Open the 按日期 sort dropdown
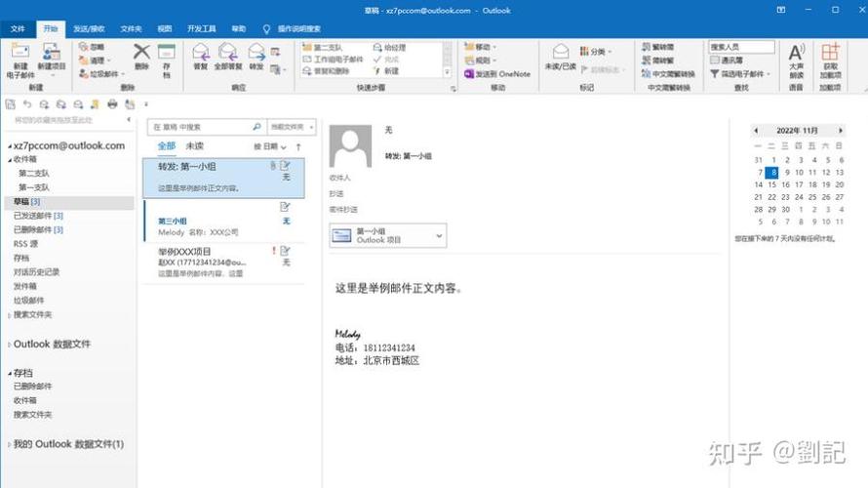 point(270,146)
